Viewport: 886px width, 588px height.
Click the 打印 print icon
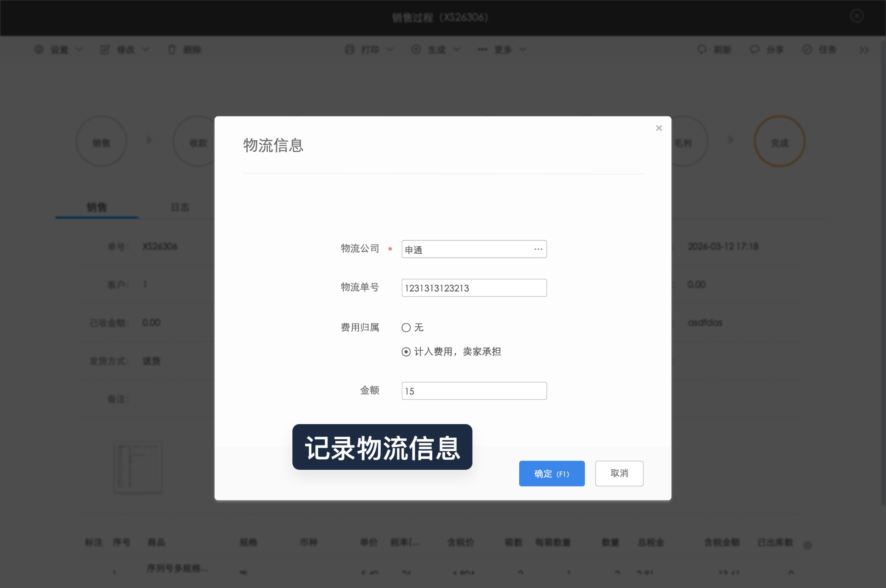[x=349, y=50]
